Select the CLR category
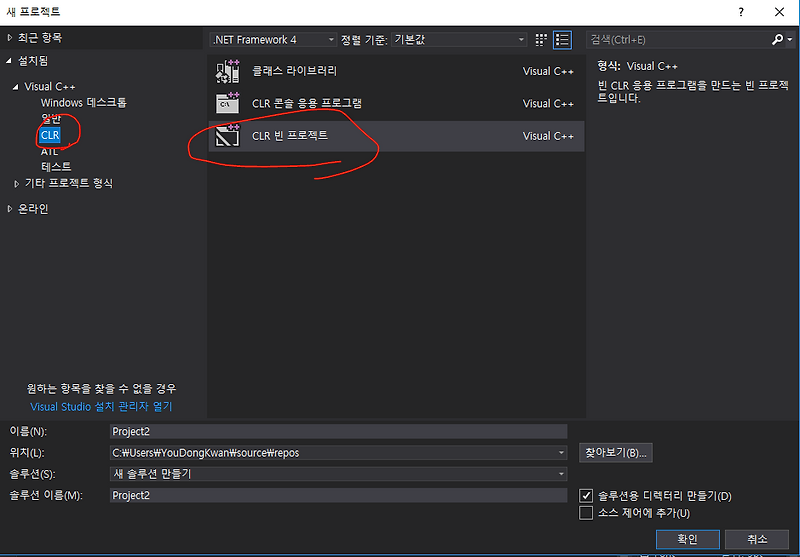The height and width of the screenshot is (557, 800). (x=50, y=135)
